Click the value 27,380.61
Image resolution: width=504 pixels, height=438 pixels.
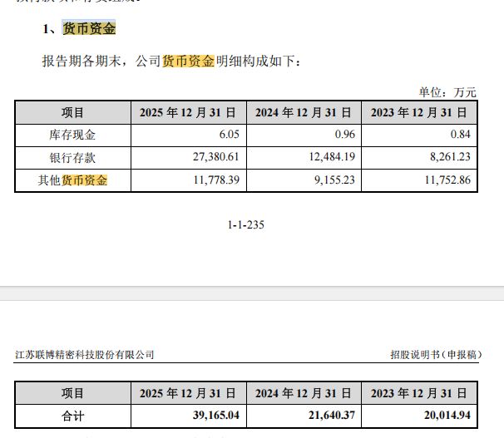point(216,157)
